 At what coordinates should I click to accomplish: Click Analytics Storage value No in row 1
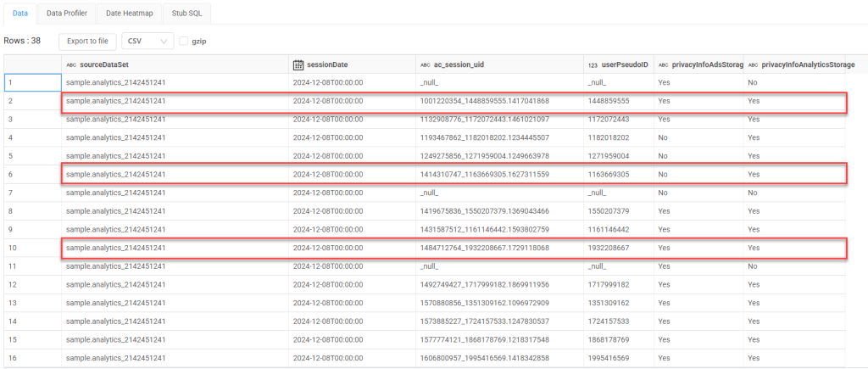(x=753, y=82)
